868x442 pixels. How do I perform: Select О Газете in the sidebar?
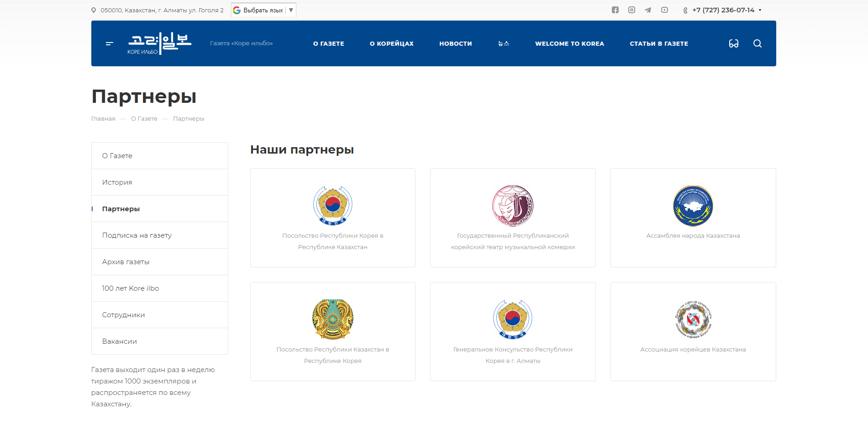coord(160,156)
